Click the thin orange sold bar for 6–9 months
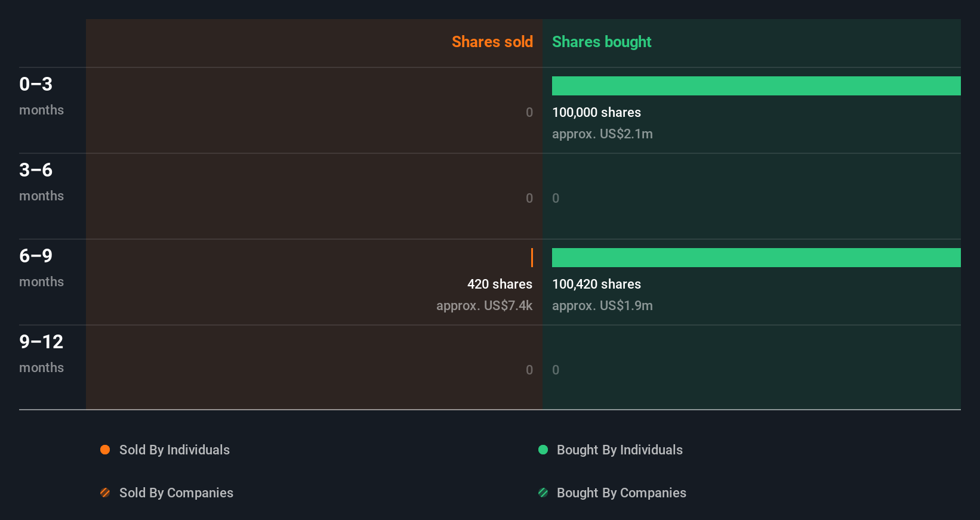 pyautogui.click(x=532, y=258)
